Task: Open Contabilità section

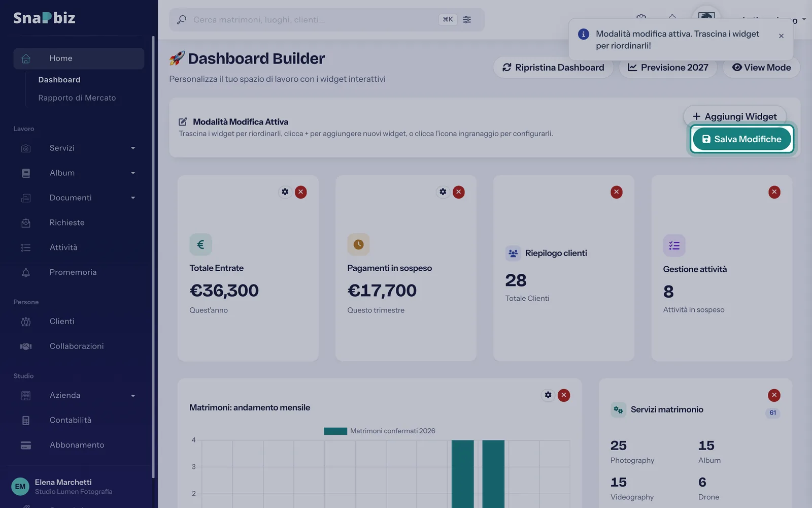Action: pos(79,421)
